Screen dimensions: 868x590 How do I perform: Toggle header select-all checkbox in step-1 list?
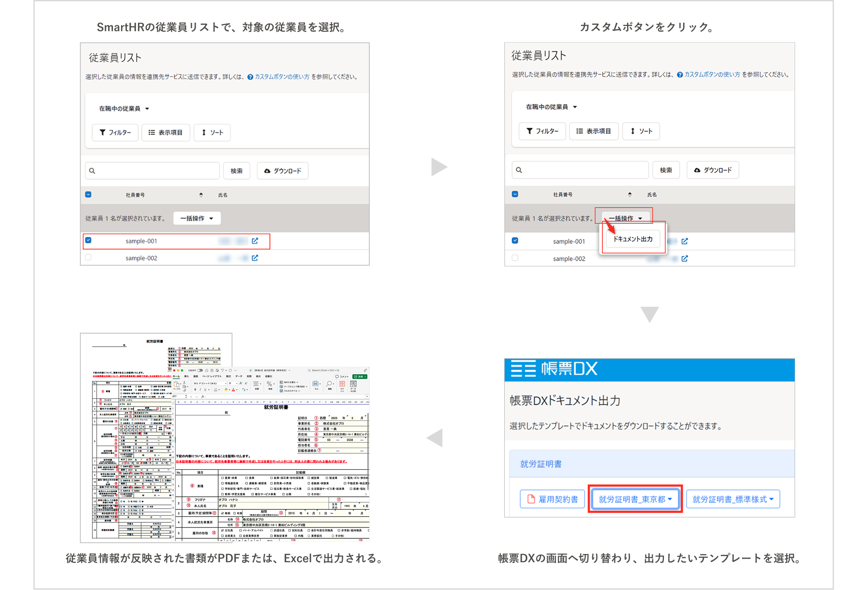pyautogui.click(x=88, y=194)
